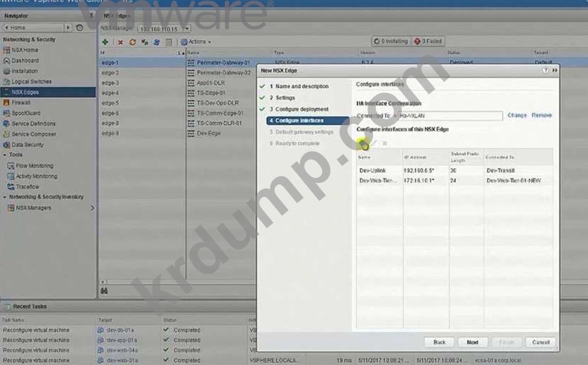Click the Cancel button in wizard
Image resolution: width=588 pixels, height=365 pixels.
pos(540,342)
